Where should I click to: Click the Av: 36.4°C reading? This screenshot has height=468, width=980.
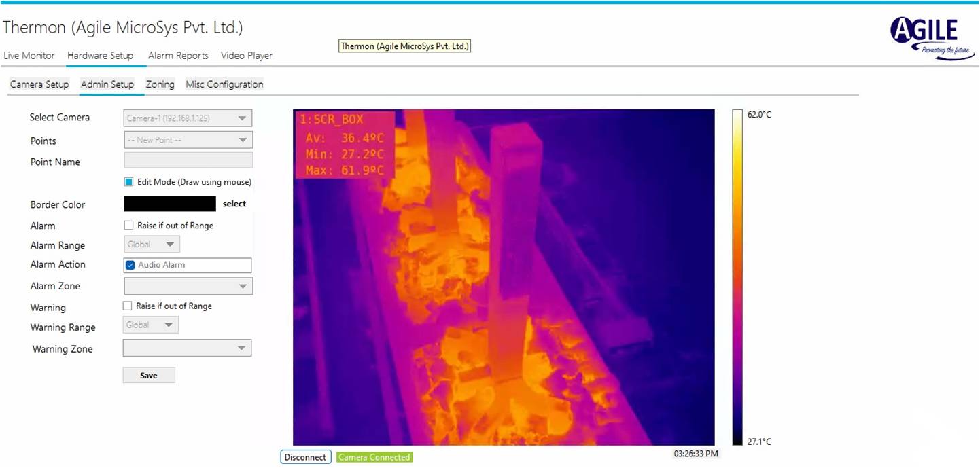pyautogui.click(x=345, y=138)
